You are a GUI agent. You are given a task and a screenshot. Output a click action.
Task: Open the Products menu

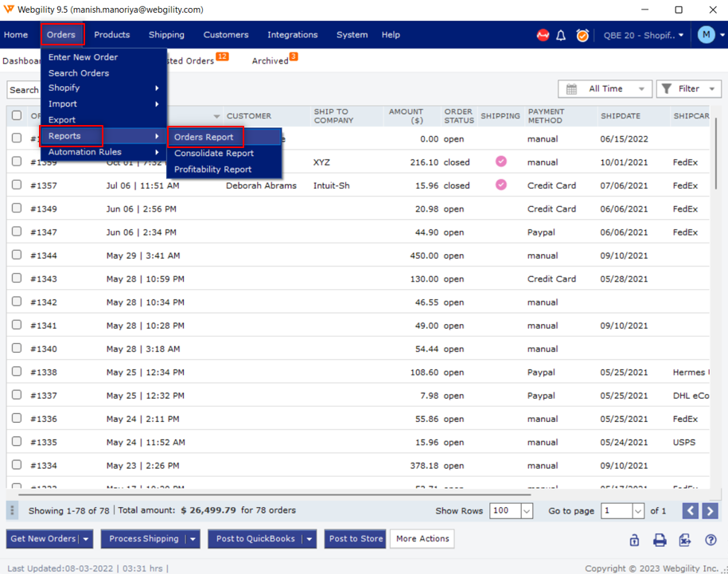112,35
